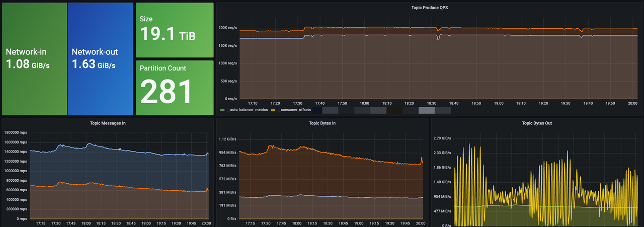Image resolution: width=644 pixels, height=227 pixels.
Task: Select the Network-in stat panel
Action: (x=35, y=59)
